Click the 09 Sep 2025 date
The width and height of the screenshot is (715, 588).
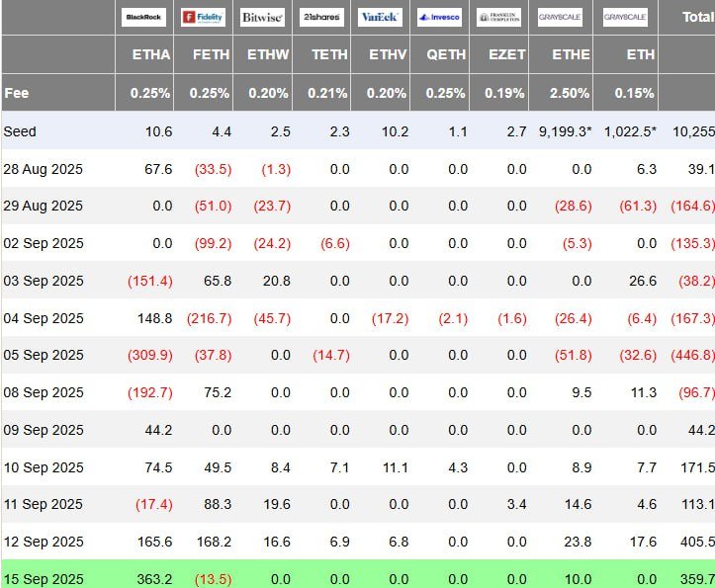44,430
